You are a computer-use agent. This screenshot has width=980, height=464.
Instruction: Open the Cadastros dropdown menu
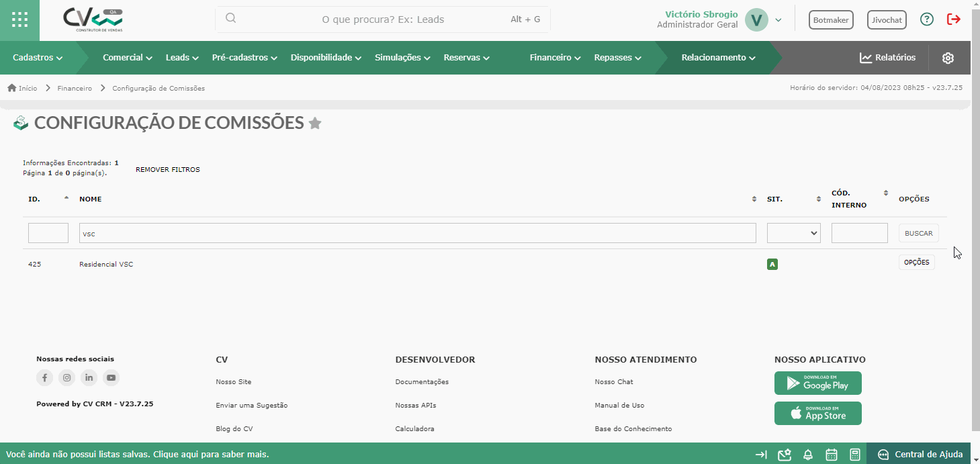(x=38, y=58)
